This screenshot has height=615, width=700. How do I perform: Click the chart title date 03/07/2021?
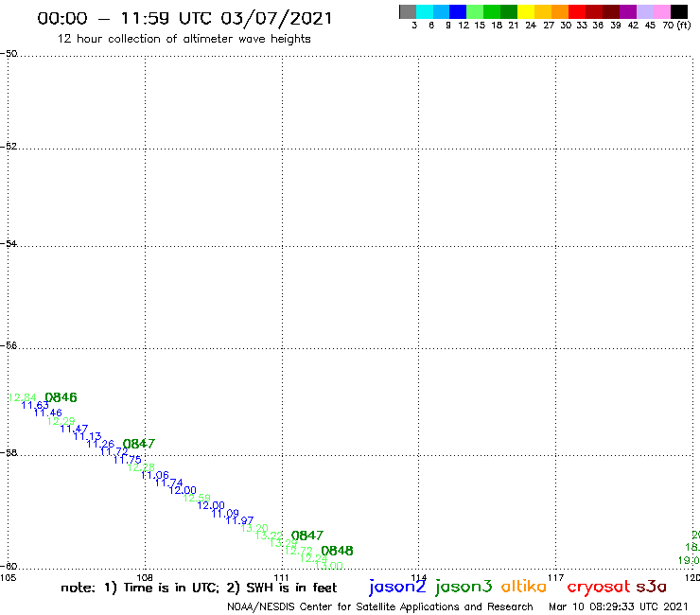[x=276, y=19]
